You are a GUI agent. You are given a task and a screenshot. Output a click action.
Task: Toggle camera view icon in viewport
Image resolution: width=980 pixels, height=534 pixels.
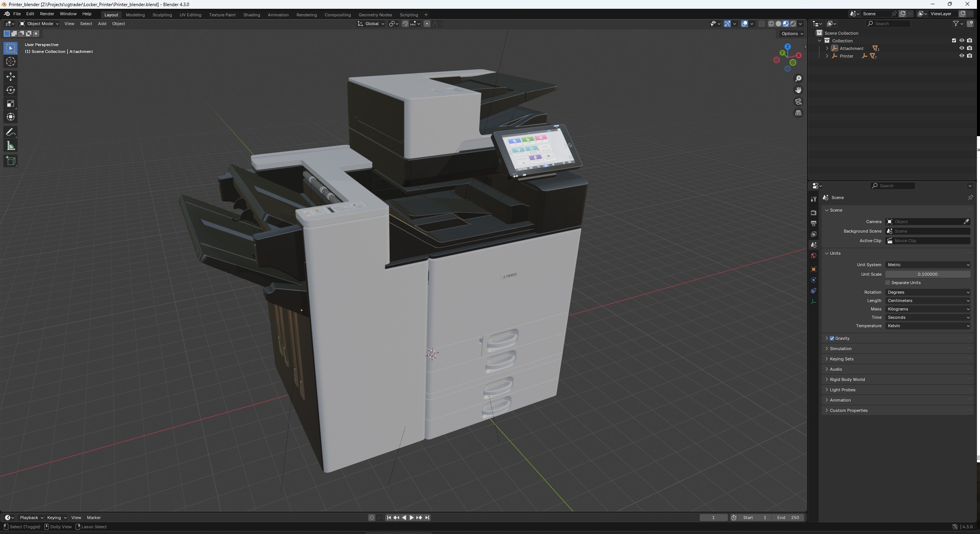pos(798,101)
